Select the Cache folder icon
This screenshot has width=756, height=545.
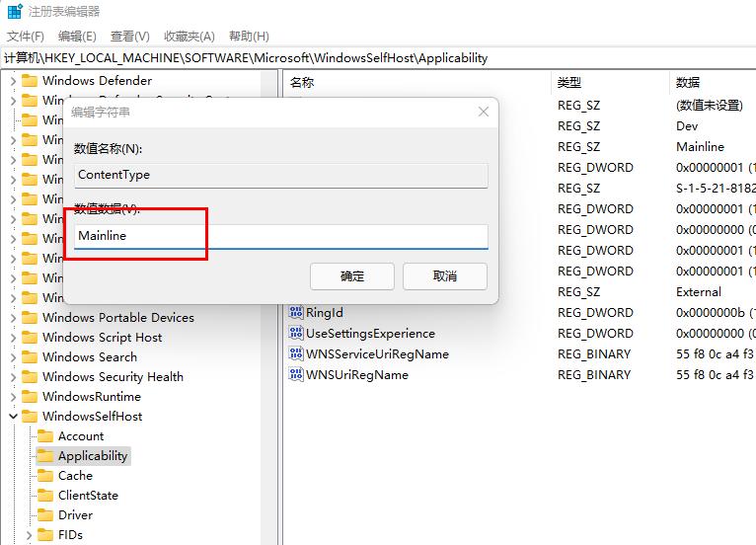pos(45,476)
